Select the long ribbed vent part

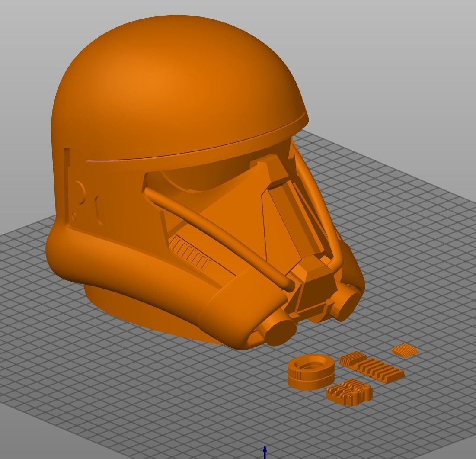[371, 367]
